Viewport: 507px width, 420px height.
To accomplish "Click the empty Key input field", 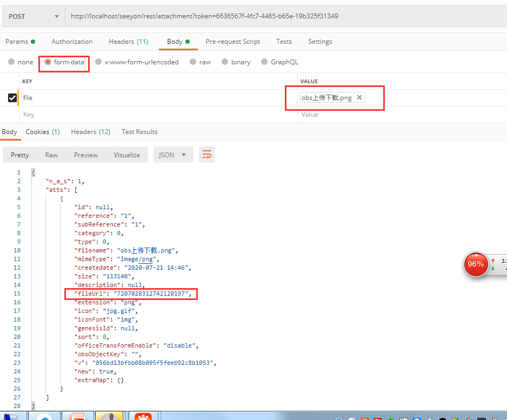I will pos(157,115).
